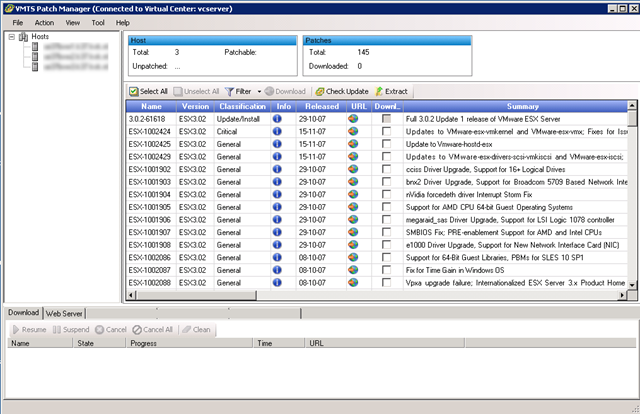Click the Resume download button
640x414 pixels.
28,329
